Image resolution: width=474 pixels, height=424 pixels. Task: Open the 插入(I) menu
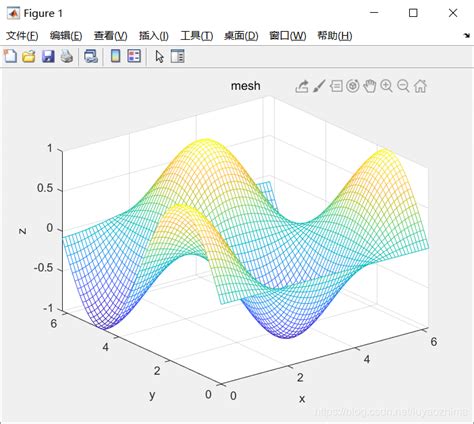(x=154, y=35)
